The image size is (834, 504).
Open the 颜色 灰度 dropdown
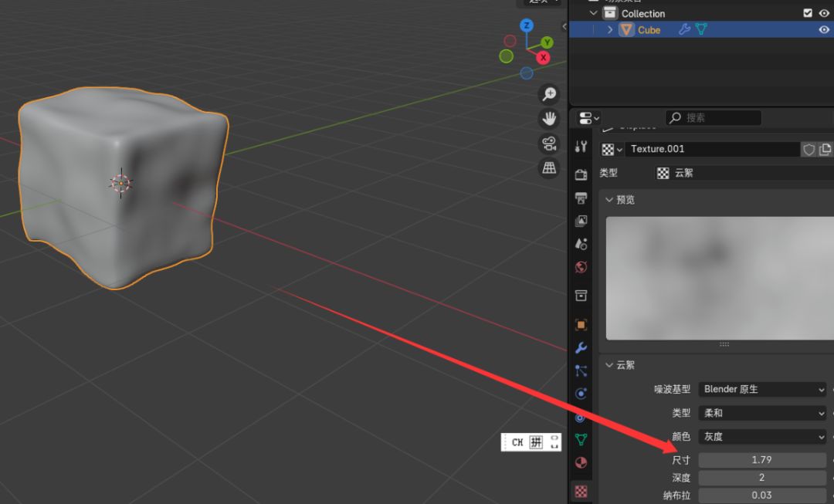(761, 437)
